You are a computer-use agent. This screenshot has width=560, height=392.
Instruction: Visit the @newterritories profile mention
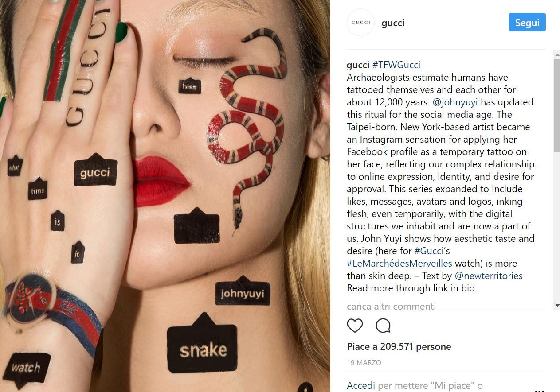click(488, 276)
